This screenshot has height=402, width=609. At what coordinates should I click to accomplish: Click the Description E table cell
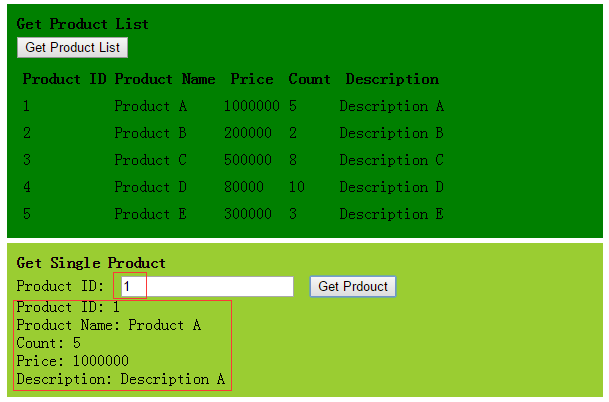click(x=392, y=214)
